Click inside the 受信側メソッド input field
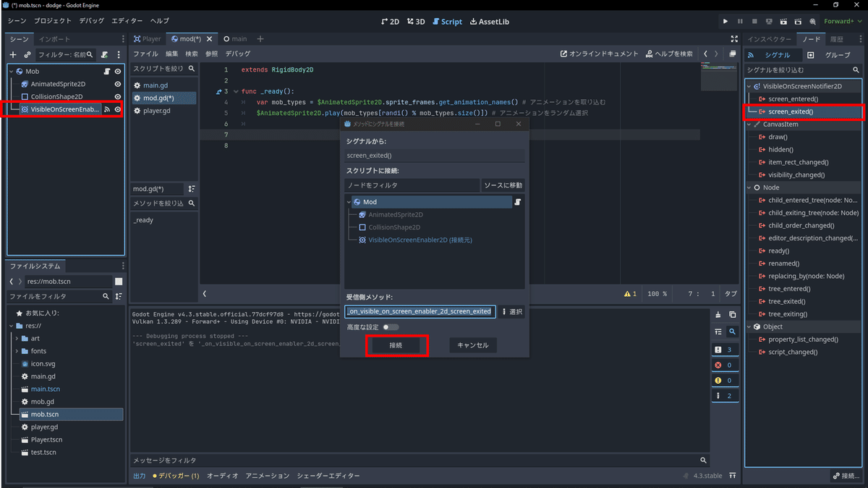The width and height of the screenshot is (868, 488). 420,311
